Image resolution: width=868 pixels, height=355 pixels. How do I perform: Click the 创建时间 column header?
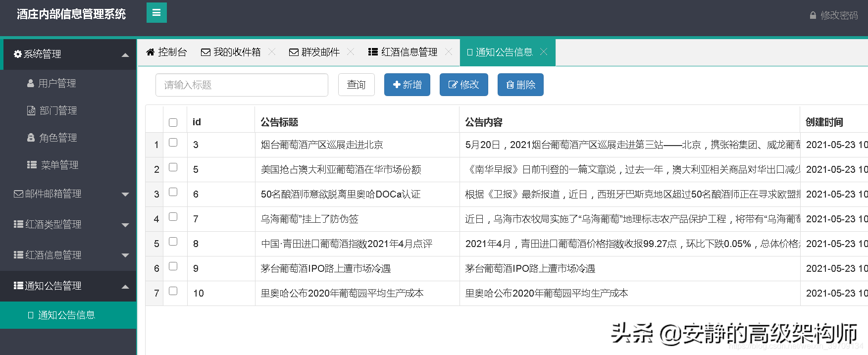point(824,122)
